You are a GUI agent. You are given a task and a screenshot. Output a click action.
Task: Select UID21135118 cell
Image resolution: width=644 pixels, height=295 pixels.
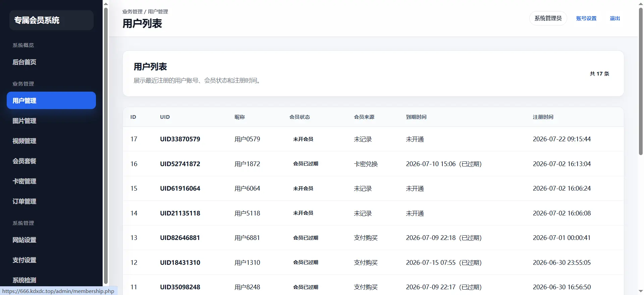coord(180,213)
